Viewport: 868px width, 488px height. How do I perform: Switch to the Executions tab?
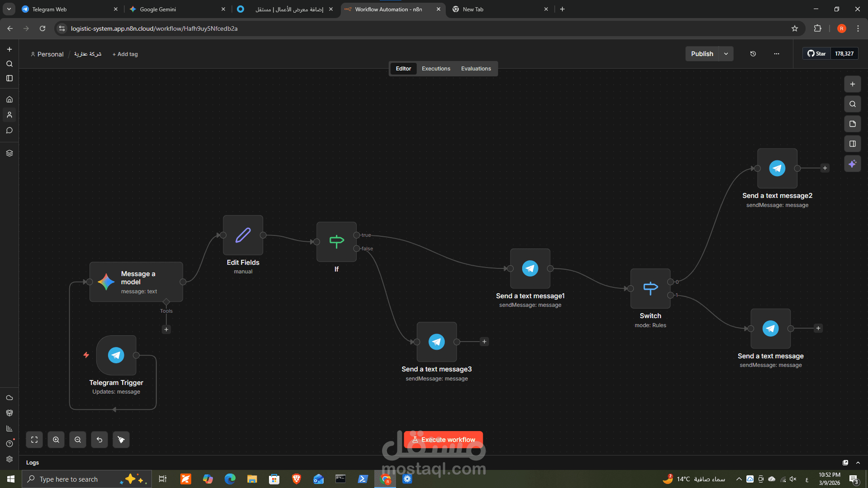[436, 69]
